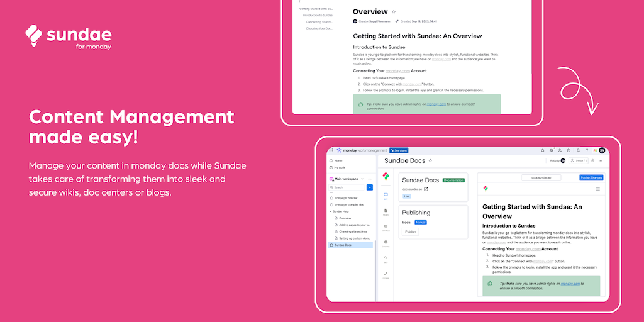Open the preview hamburger menu
Viewport: 644px width, 322px height.
[597, 189]
